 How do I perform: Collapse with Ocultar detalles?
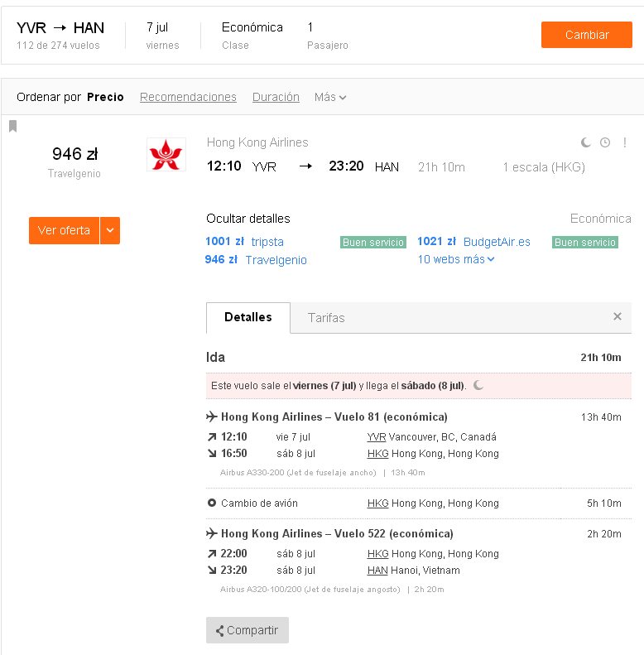coord(248,219)
